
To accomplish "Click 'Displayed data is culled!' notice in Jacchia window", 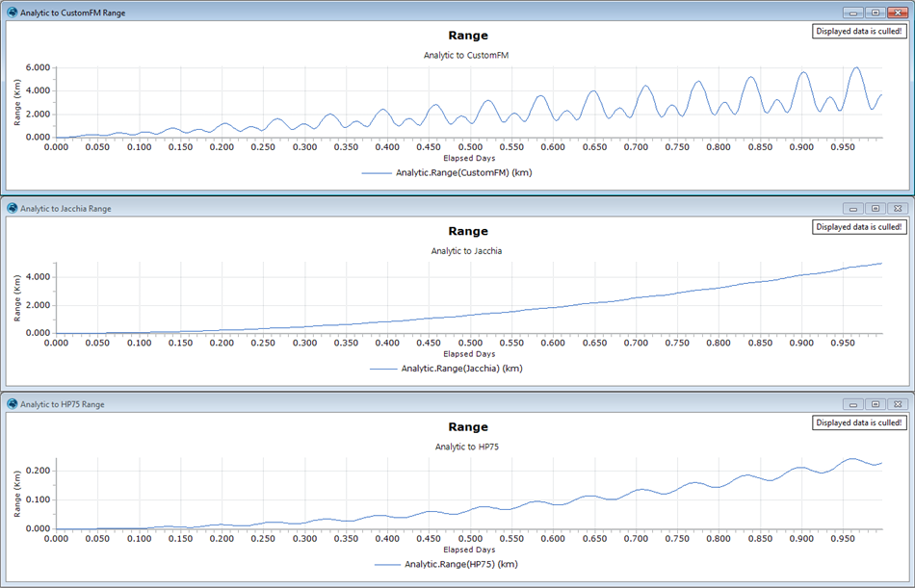I will pyautogui.click(x=859, y=227).
